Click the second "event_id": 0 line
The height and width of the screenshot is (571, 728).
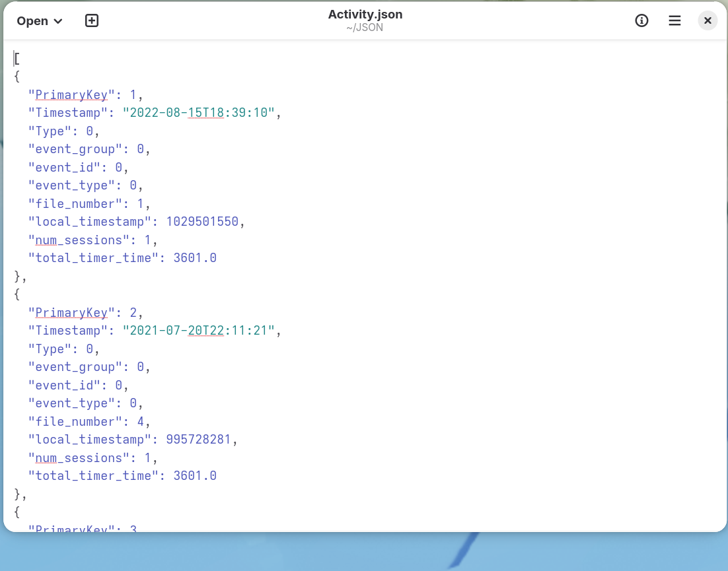(79, 386)
